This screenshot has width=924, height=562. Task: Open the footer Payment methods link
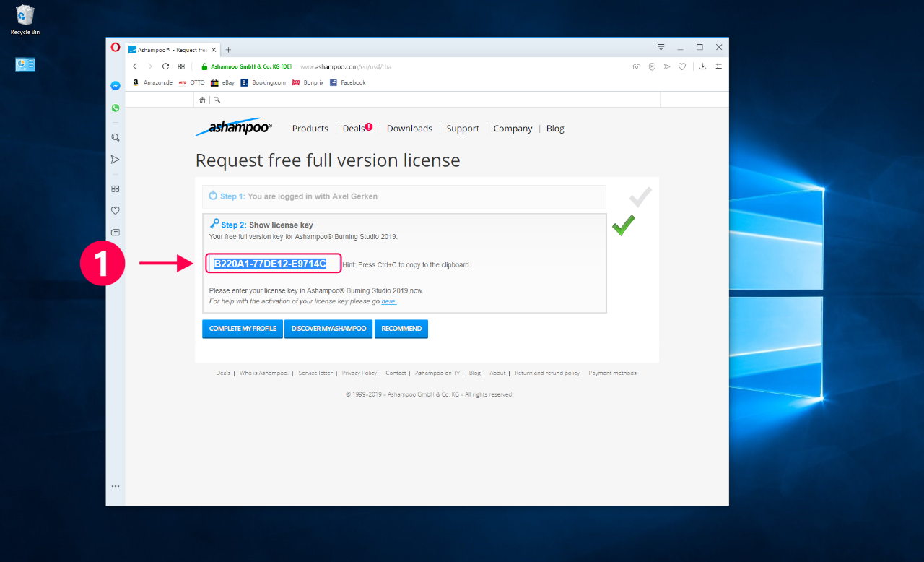point(612,373)
